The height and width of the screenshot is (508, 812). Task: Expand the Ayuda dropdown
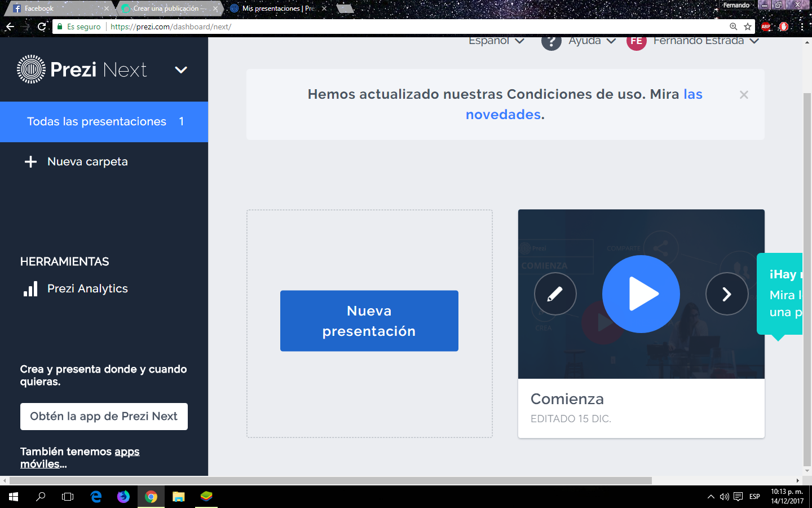(592, 41)
